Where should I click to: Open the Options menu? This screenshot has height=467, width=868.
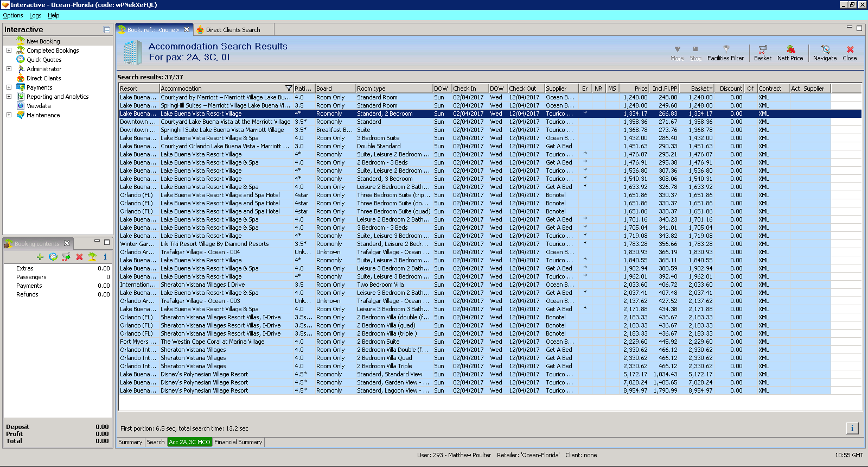pos(13,15)
